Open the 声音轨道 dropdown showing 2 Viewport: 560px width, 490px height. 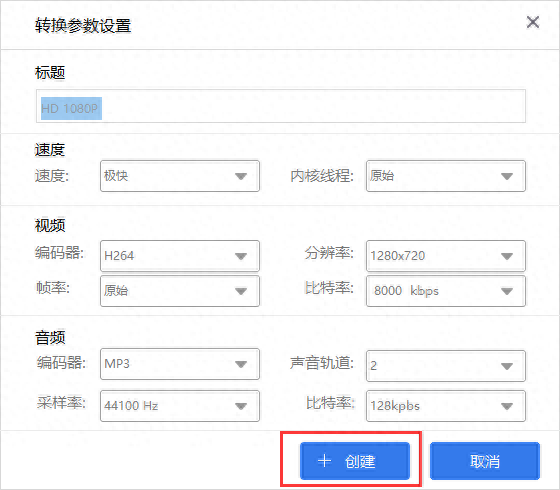tap(446, 366)
